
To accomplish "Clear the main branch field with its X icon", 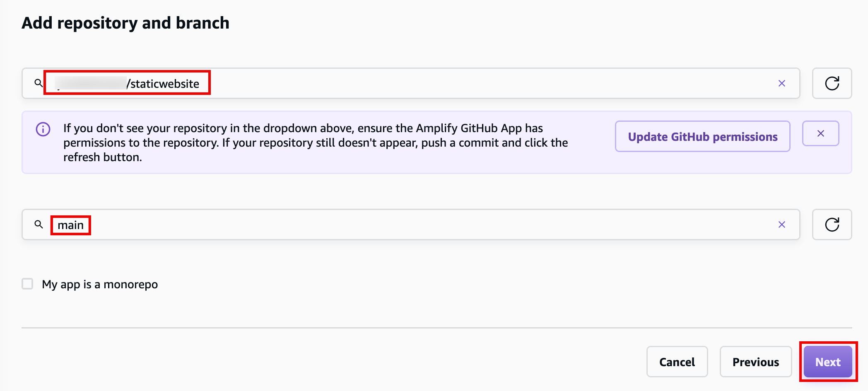I will [x=782, y=224].
